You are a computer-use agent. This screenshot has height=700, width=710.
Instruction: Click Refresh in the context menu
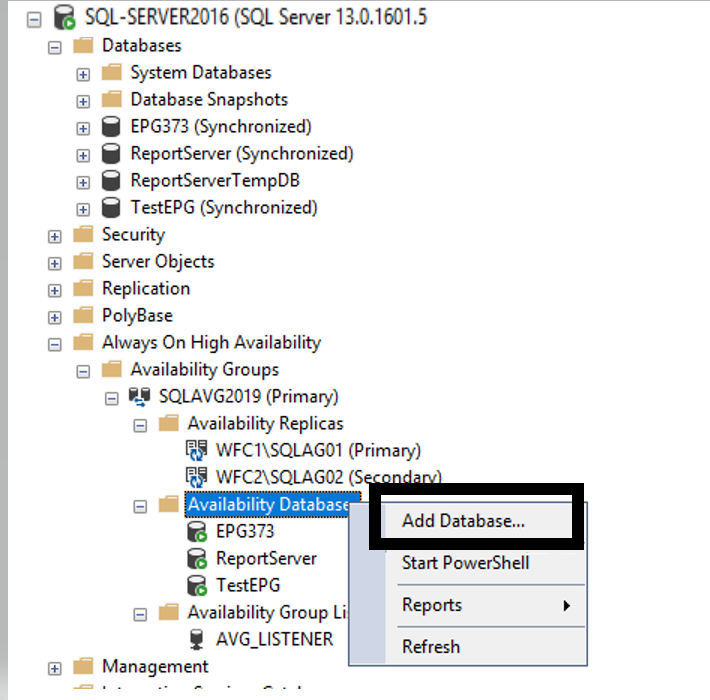tap(430, 647)
